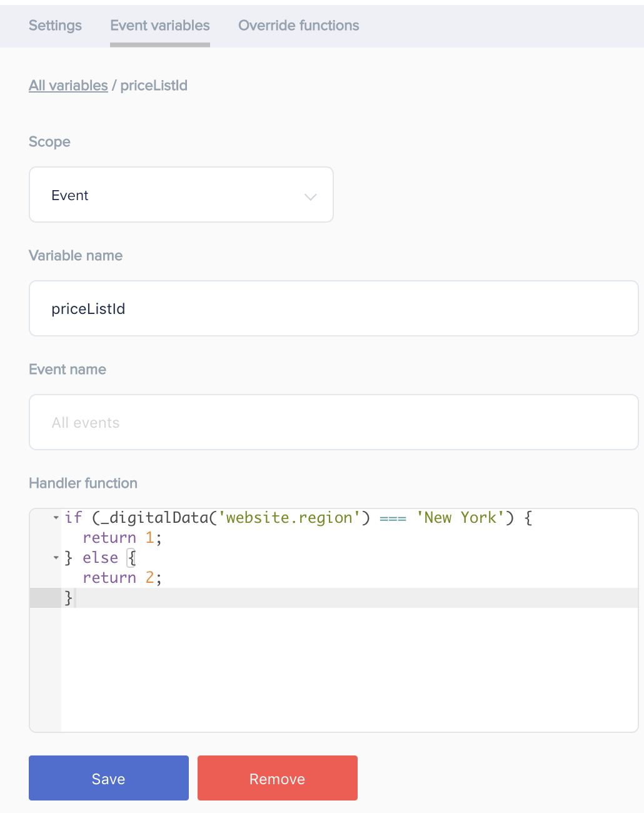Collapse the else block fold arrow

(x=56, y=558)
